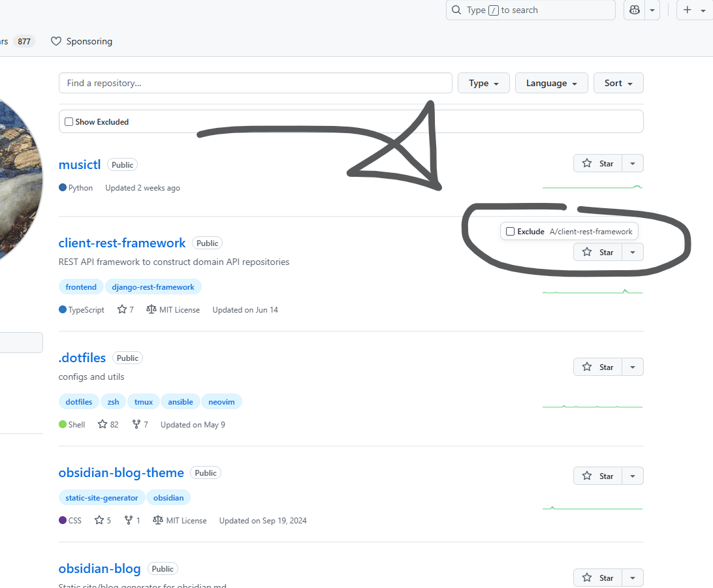Select the ansible topic tag

pos(180,402)
